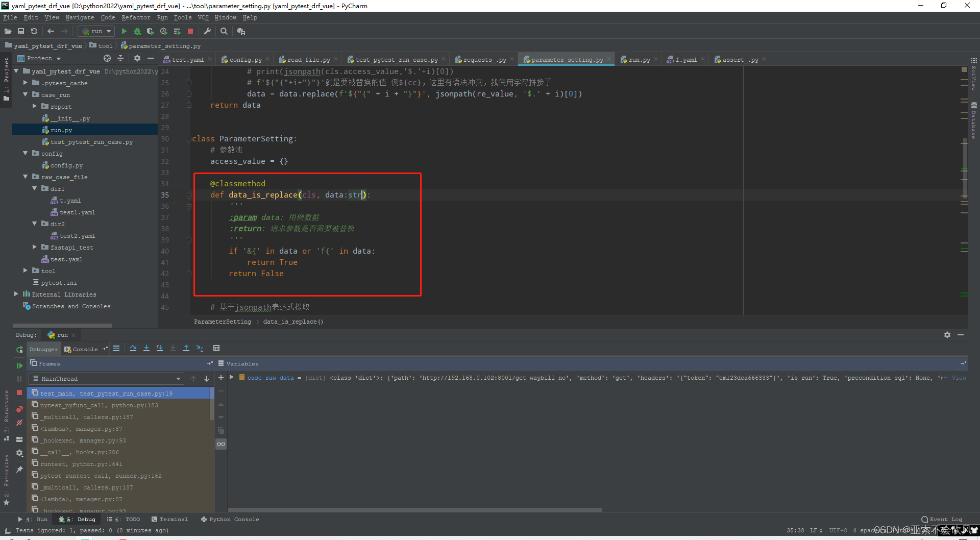This screenshot has height=540, width=980.
Task: Click the Synchronize refresh toolbar icon
Action: click(34, 31)
